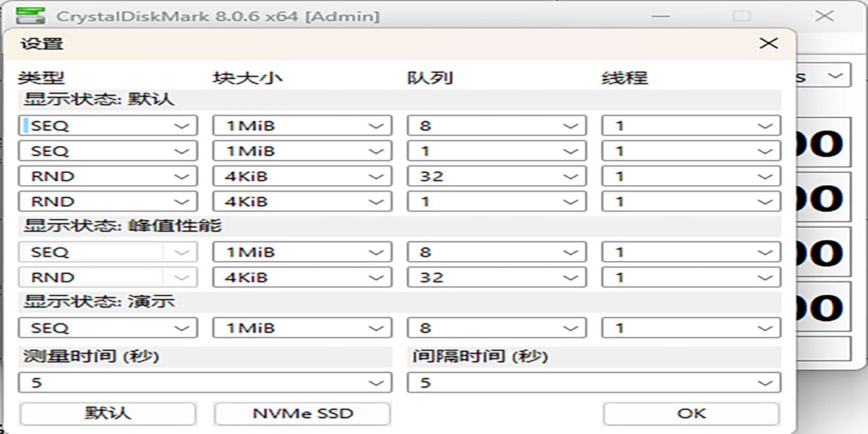Viewport: 868px width, 434px height.
Task: Open the 测量时间 (秒) dropdown
Action: 205,383
